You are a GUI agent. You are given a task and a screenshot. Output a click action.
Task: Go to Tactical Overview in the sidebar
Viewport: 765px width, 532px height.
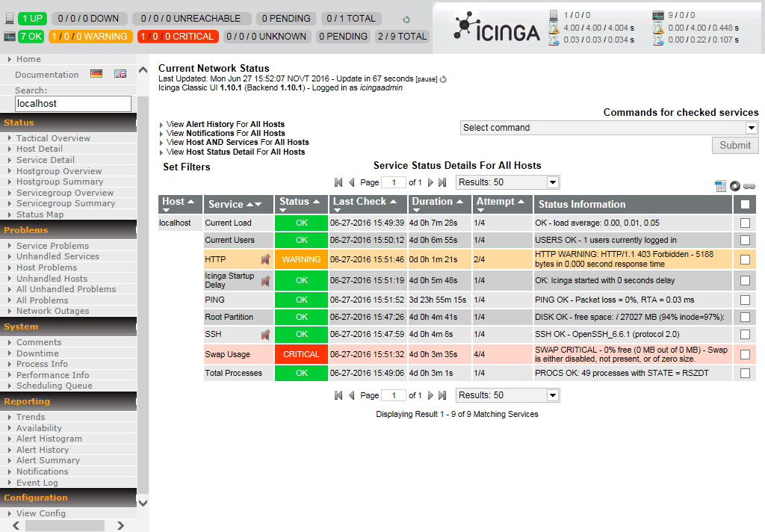(52, 138)
